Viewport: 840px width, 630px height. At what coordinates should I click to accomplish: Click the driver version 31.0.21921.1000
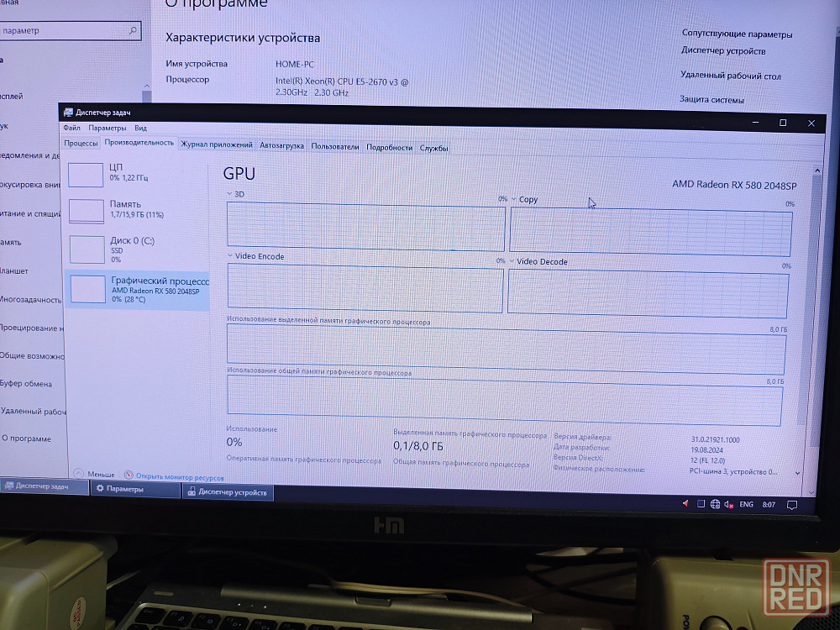(715, 440)
